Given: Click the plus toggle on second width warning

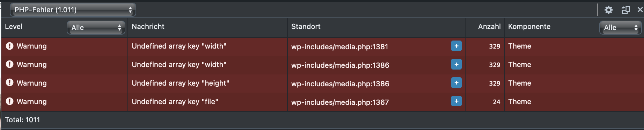Looking at the screenshot, I should 456,64.
